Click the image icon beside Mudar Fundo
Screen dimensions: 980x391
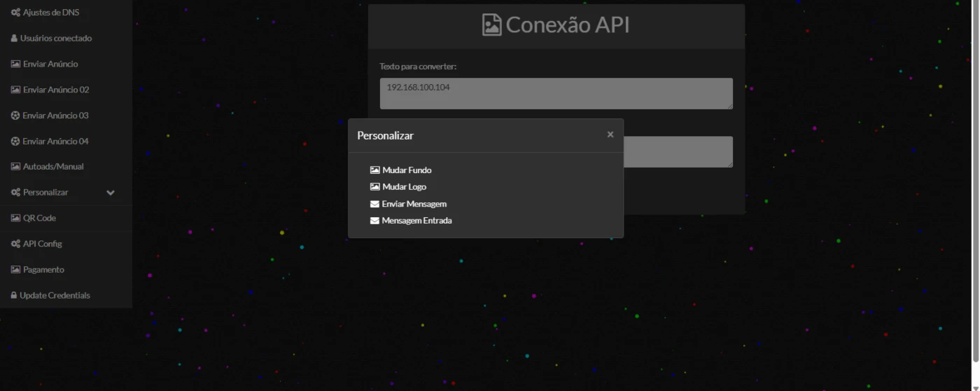(374, 170)
